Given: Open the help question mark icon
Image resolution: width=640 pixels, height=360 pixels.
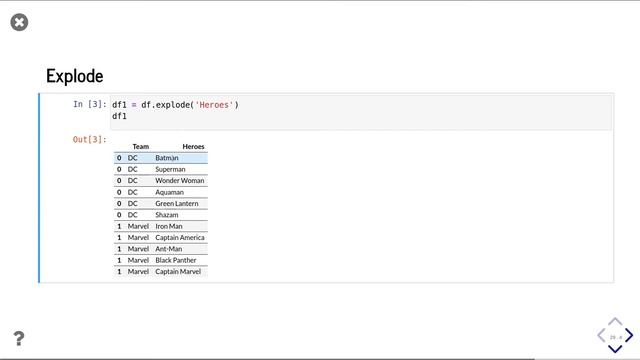Looking at the screenshot, I should pyautogui.click(x=19, y=338).
